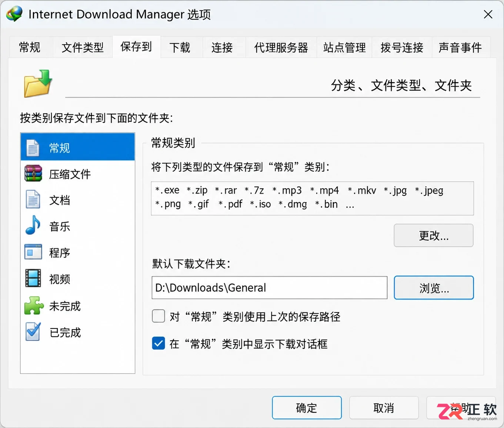Image resolution: width=504 pixels, height=428 pixels.
Task: Select the 音乐 category label
Action: point(60,227)
